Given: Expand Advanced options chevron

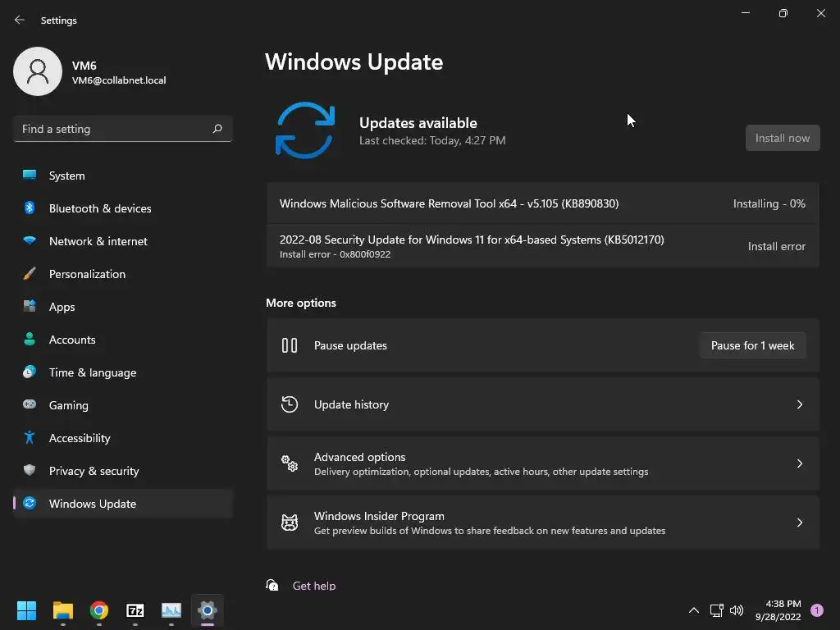Looking at the screenshot, I should [x=799, y=463].
